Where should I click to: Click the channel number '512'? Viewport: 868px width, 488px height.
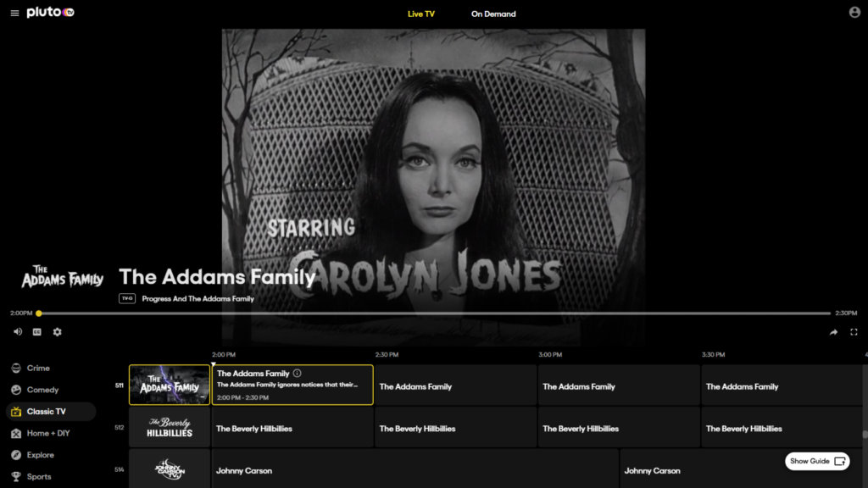point(119,428)
